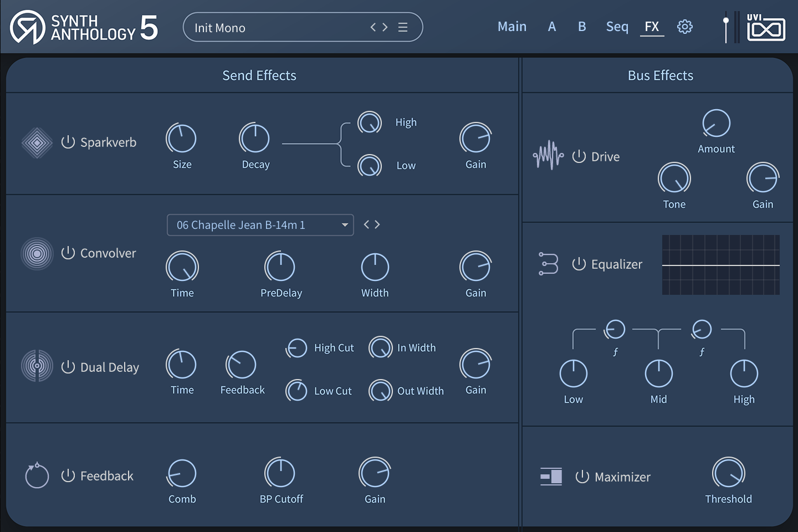Switch to the Seq tab
Image resolution: width=798 pixels, height=532 pixels.
click(x=617, y=27)
